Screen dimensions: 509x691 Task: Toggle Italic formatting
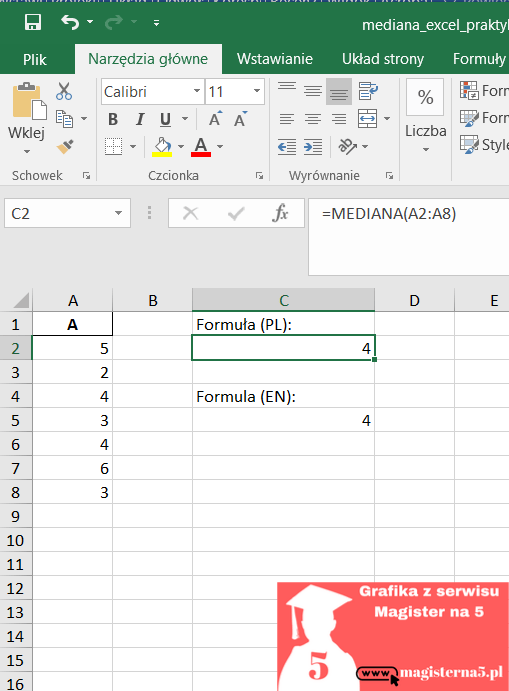pyautogui.click(x=140, y=119)
